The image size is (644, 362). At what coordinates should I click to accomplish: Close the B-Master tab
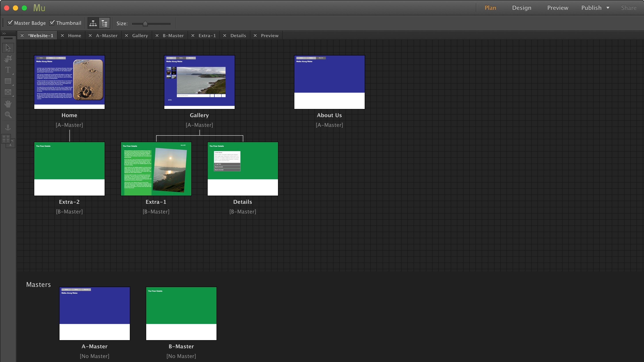tap(157, 36)
